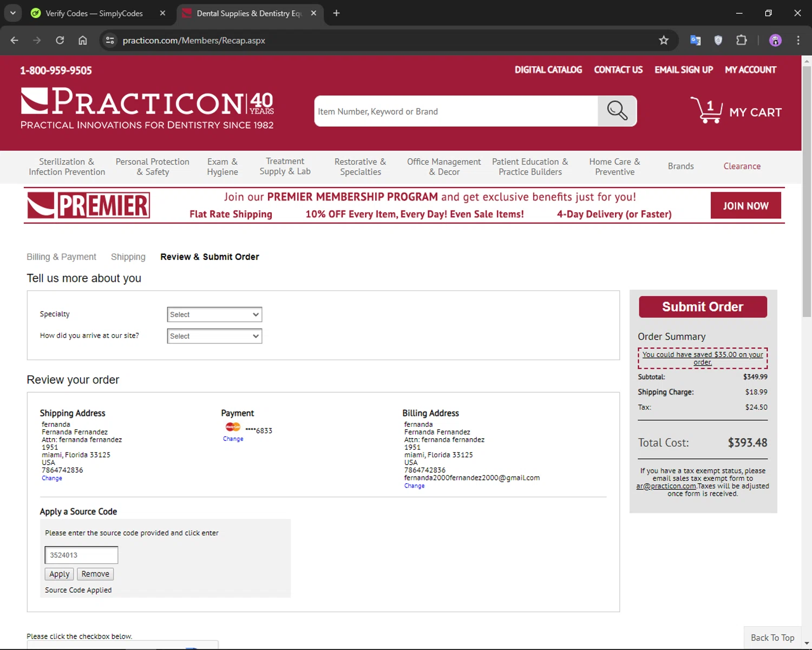Remove the source code
Screen dimensions: 812x650
click(95, 574)
